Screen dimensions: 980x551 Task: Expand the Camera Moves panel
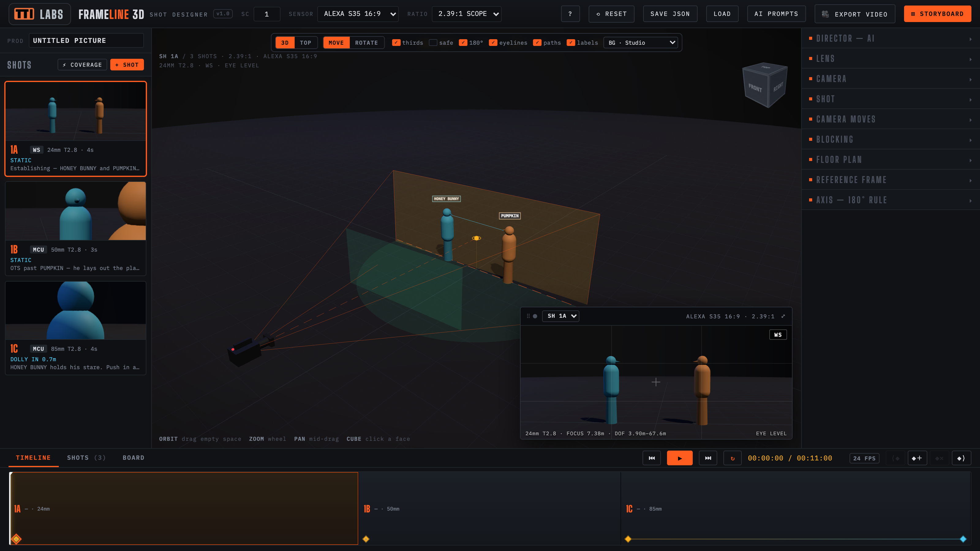point(891,119)
